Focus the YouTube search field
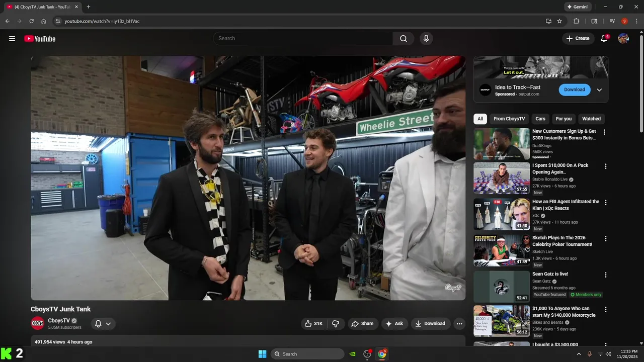The image size is (644, 362). point(303,39)
